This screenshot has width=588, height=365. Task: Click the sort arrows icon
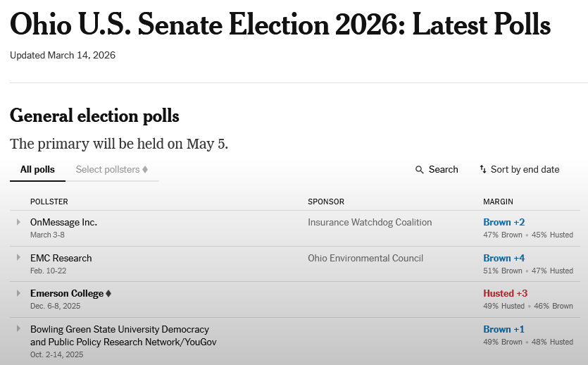click(483, 169)
